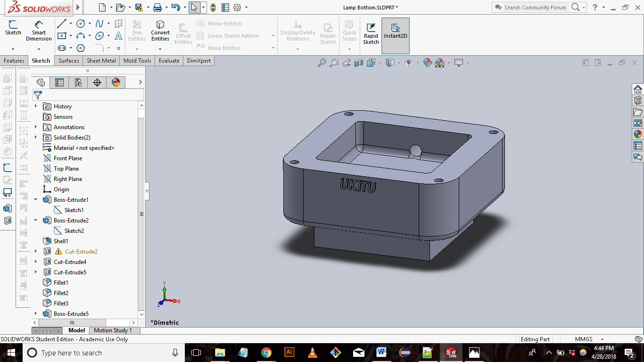This screenshot has width=644, height=362.
Task: Toggle the rebuild traffic light icon
Action: tap(213, 8)
